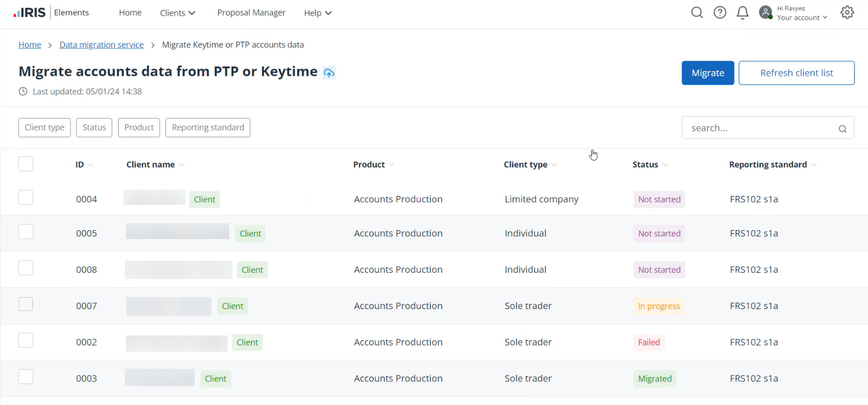Open the Reporting standard filter button
This screenshot has height=405, width=868.
(x=208, y=127)
